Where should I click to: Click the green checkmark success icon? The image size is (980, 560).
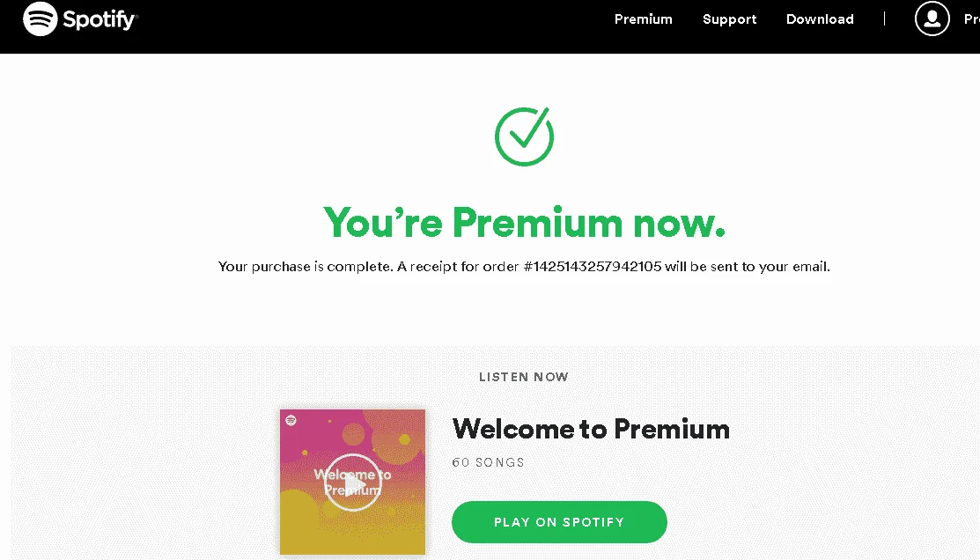point(525,136)
